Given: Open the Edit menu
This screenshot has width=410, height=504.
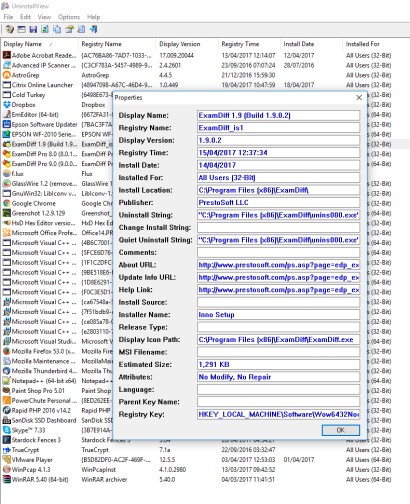Looking at the screenshot, I should point(25,17).
